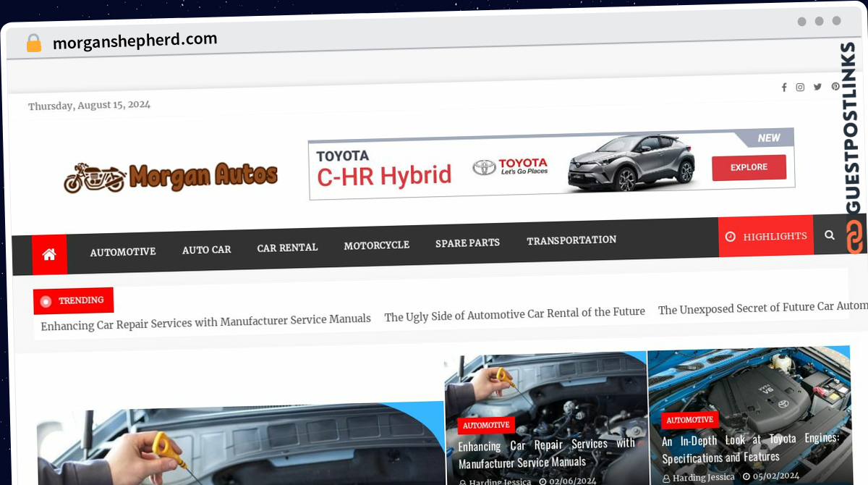Click the 05/02/2024 post date

[x=775, y=476]
